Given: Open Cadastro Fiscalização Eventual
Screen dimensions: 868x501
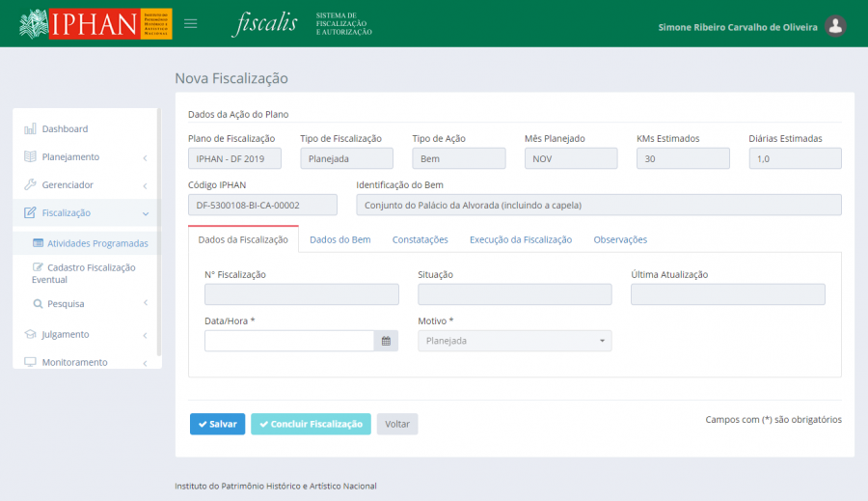Looking at the screenshot, I should 91,273.
